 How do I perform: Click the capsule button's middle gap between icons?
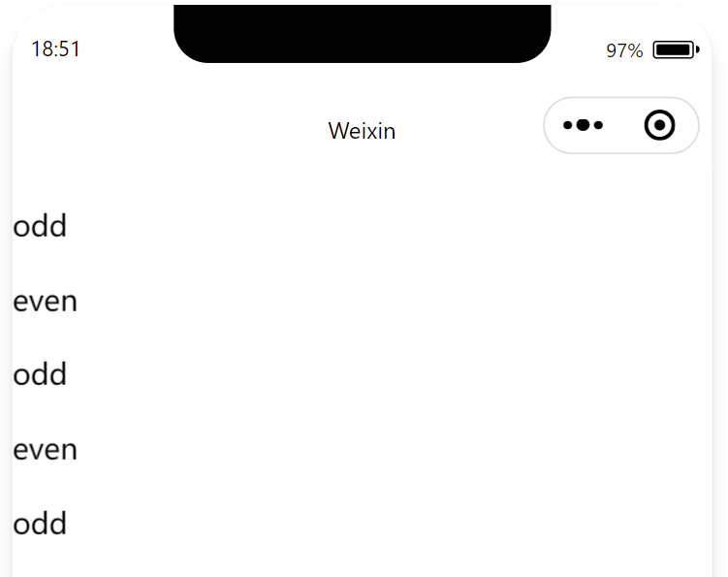(623, 125)
